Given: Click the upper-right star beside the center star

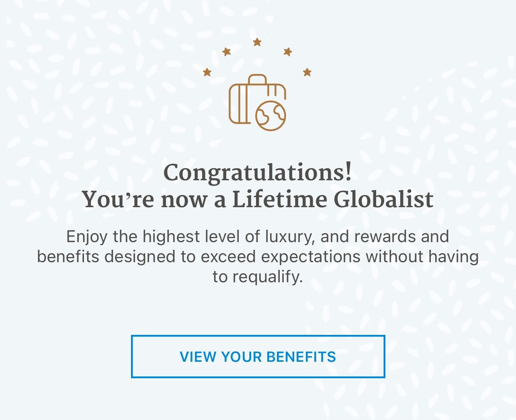Looking at the screenshot, I should click(x=288, y=52).
